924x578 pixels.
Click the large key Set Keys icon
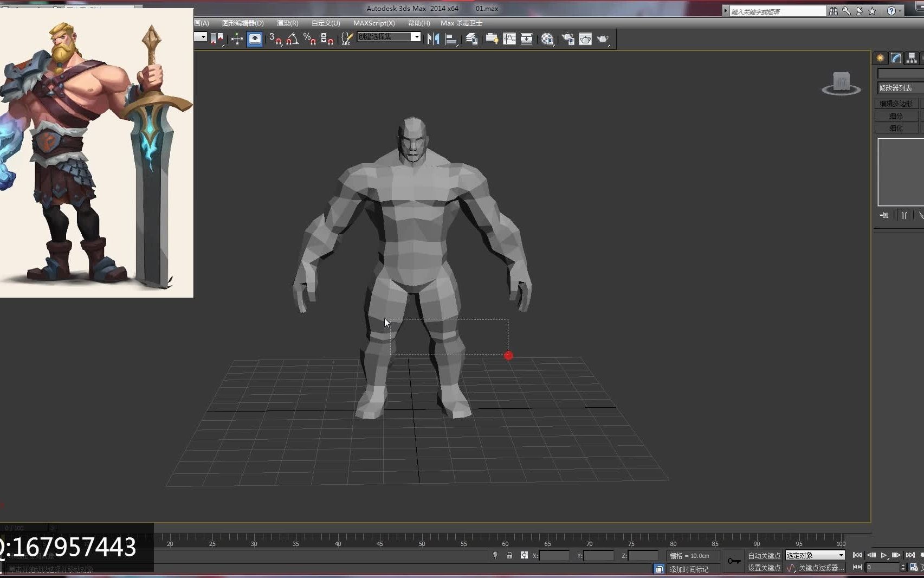tap(734, 561)
